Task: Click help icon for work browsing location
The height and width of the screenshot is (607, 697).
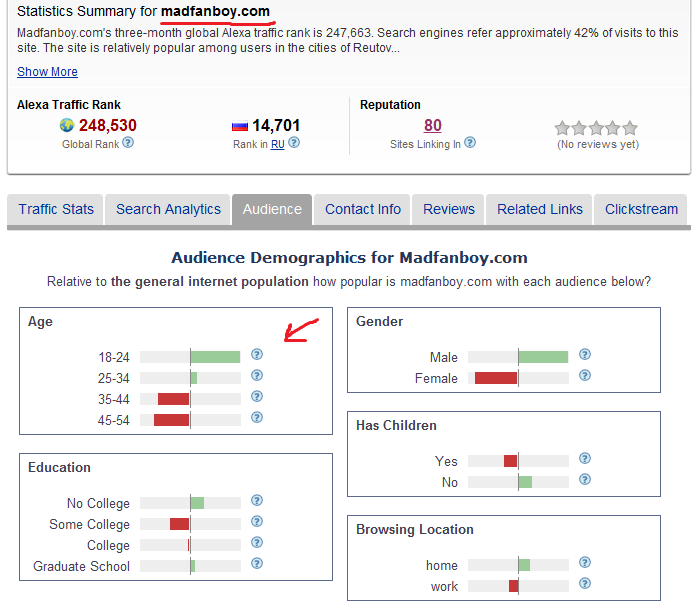Action: (585, 584)
